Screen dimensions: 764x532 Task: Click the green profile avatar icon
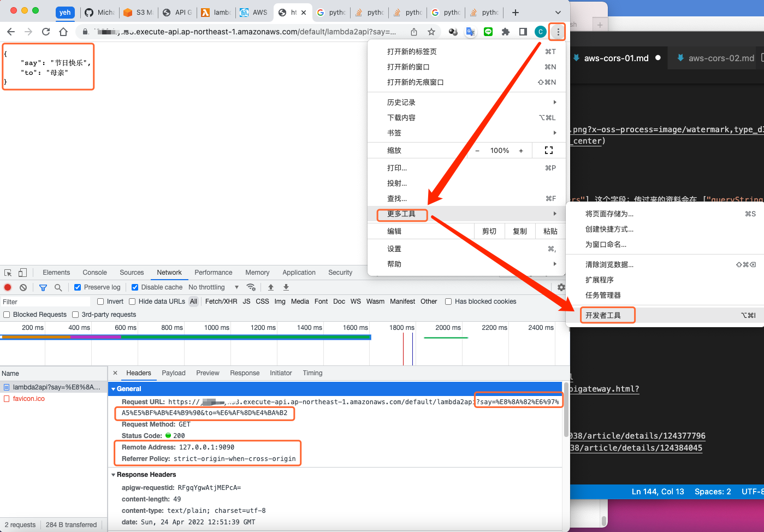pos(541,32)
